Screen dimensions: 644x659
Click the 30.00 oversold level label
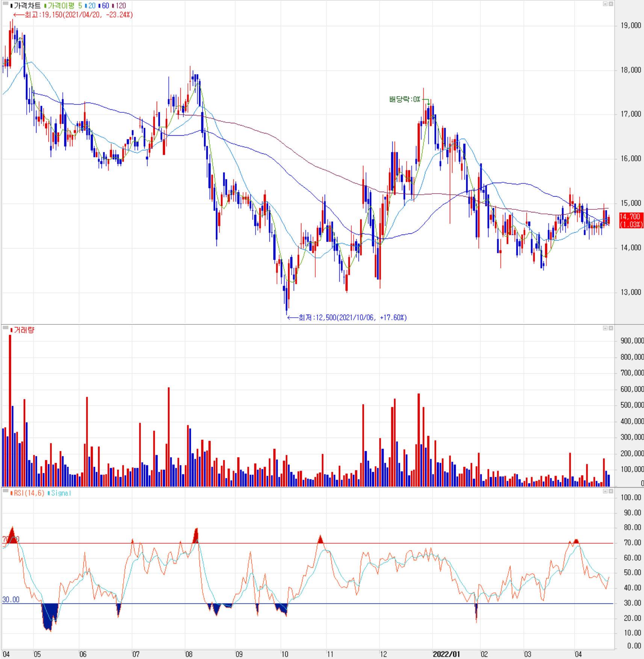[11, 600]
